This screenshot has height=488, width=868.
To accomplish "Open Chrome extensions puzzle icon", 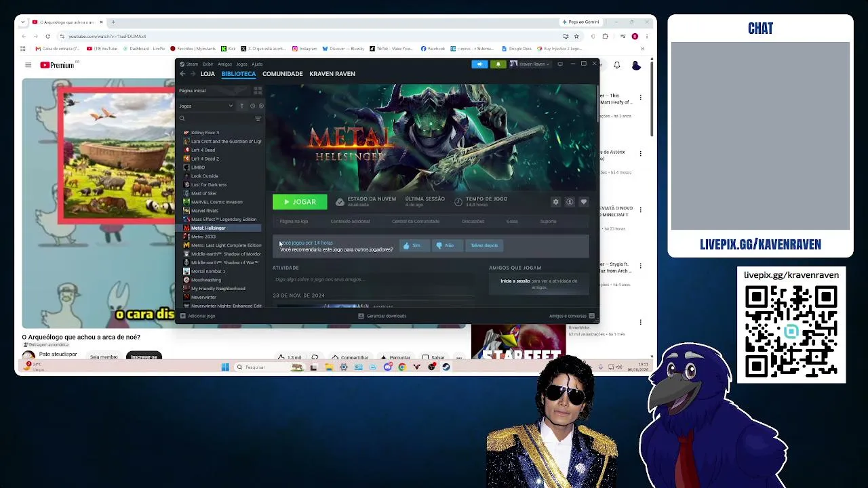I will click(x=606, y=36).
